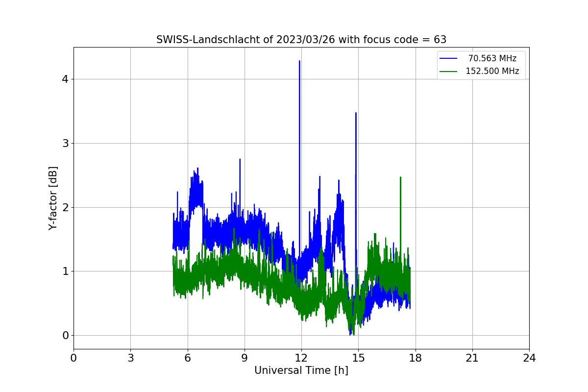Click the tallest blue spike peak near 12h
Image resolution: width=588 pixels, height=392 pixels.
(299, 61)
